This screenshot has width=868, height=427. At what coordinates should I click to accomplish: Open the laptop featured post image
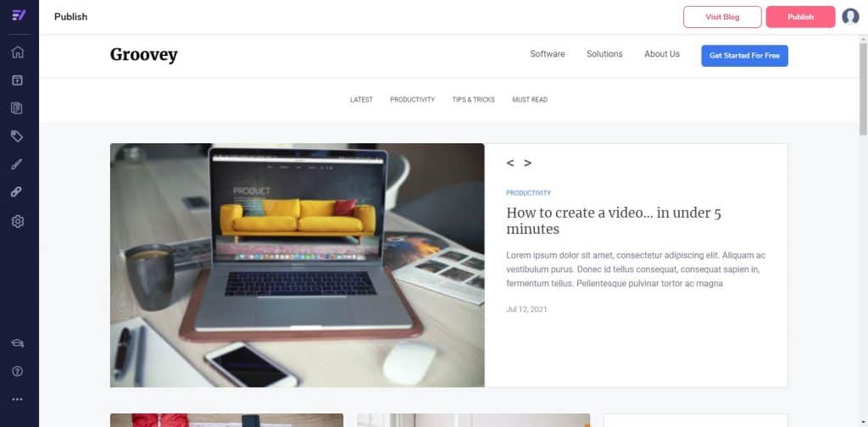(x=297, y=265)
